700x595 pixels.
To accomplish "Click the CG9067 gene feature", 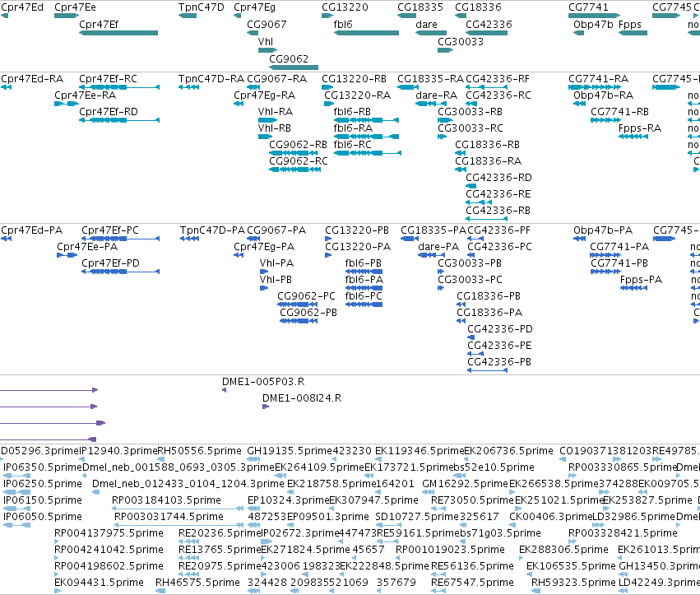I will (x=253, y=33).
